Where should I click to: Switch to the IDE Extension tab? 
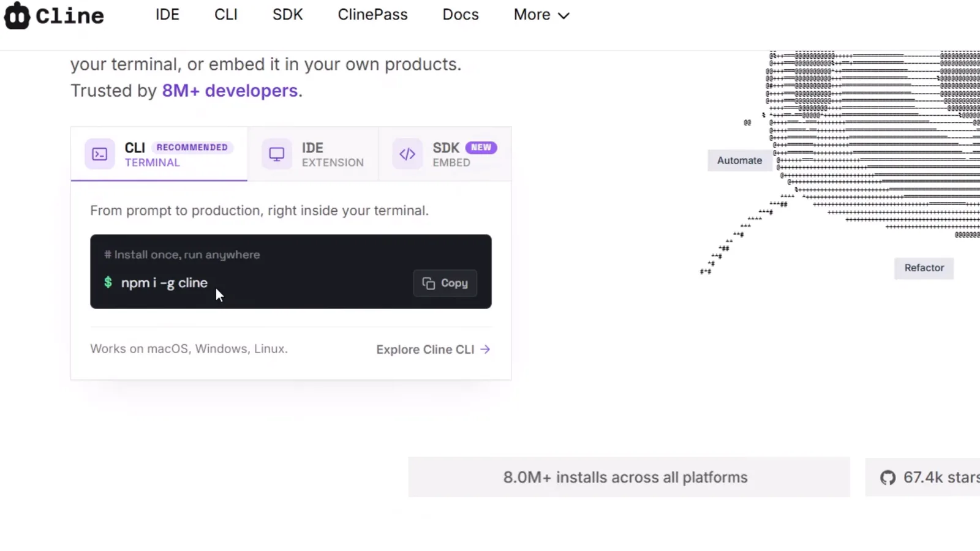pyautogui.click(x=313, y=154)
